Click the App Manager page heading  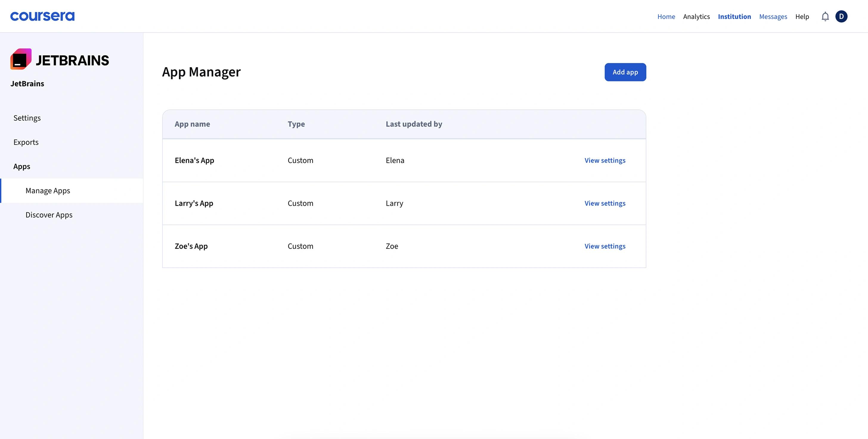coord(201,72)
